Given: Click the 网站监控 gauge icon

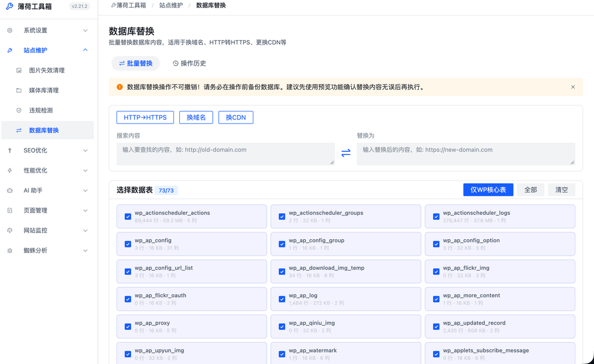Looking at the screenshot, I should [10, 231].
